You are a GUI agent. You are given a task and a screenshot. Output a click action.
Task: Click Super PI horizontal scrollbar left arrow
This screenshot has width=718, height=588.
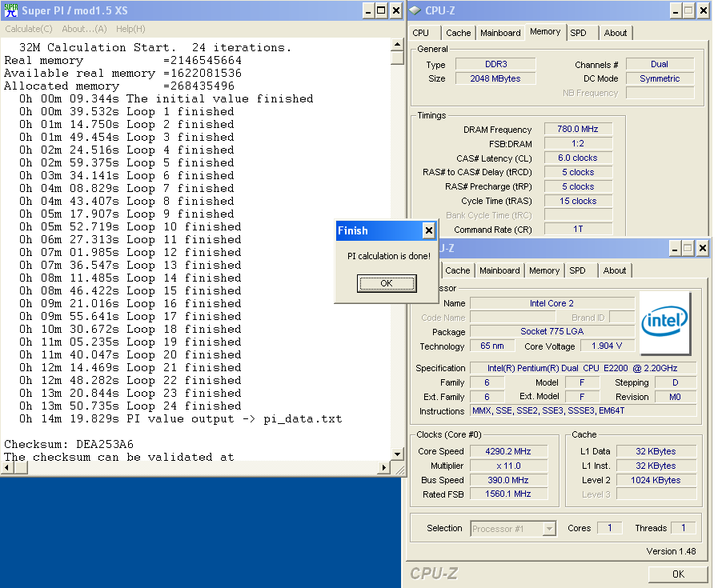[x=6, y=468]
